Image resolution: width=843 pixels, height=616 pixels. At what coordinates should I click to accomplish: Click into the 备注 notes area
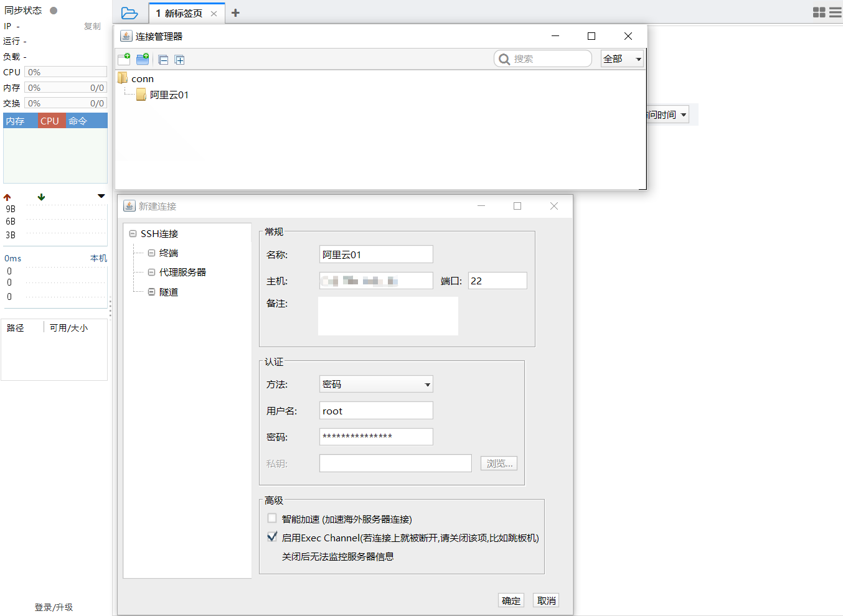click(x=388, y=316)
